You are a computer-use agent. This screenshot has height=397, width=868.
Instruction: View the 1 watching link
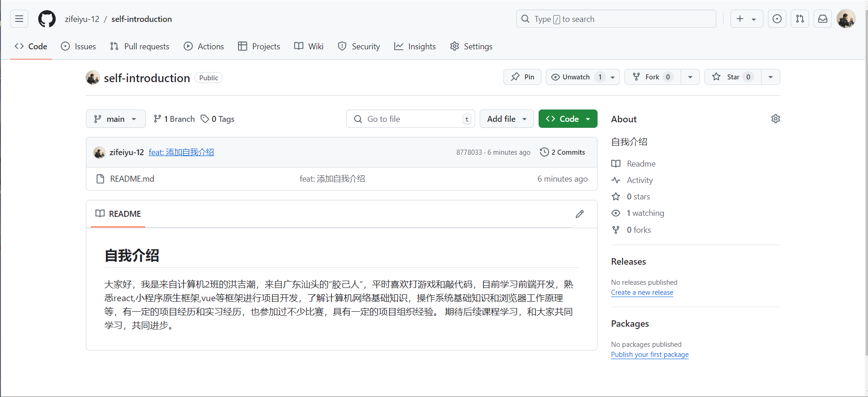click(x=638, y=213)
